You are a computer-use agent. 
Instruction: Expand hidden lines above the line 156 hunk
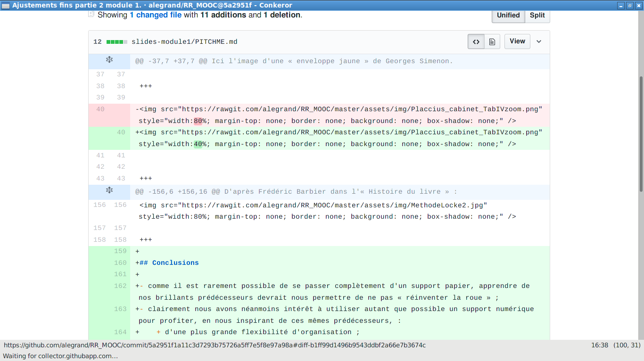[x=109, y=190]
